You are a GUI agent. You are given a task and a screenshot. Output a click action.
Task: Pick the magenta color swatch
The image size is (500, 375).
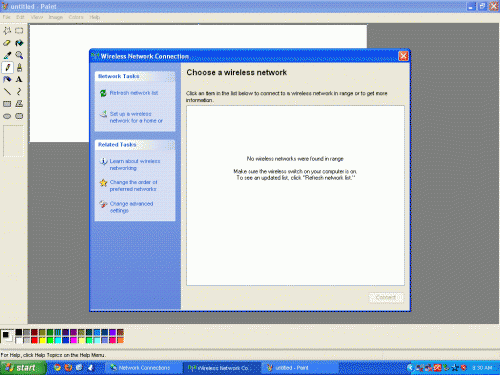[x=73, y=340]
